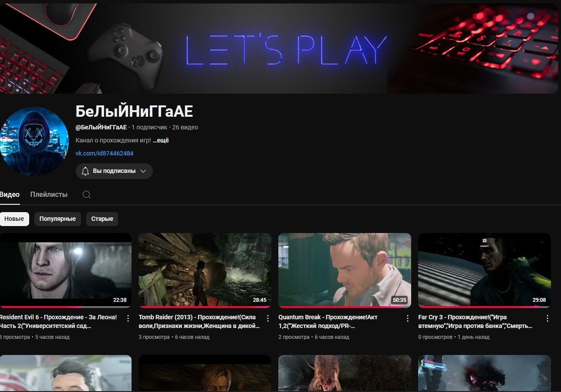
Task: Open the Far Cry 3 video thumbnail
Action: pos(484,270)
